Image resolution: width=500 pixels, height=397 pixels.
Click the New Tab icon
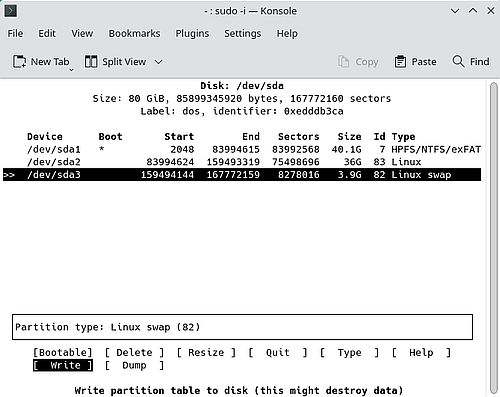click(19, 62)
